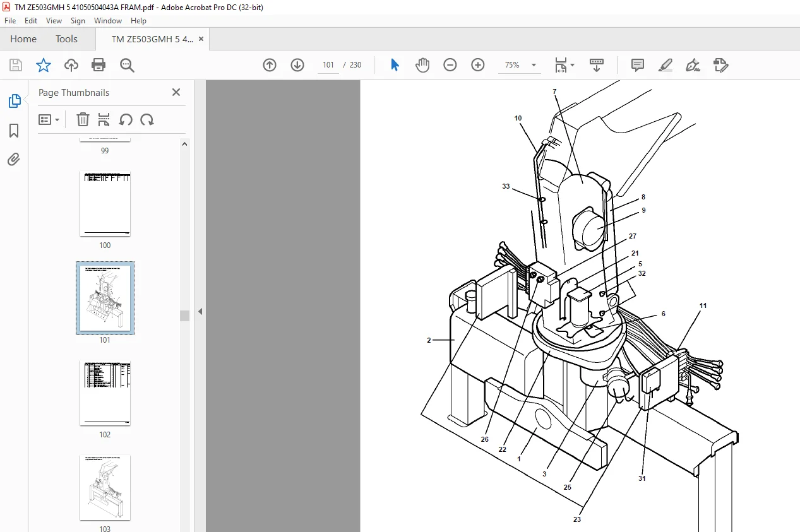Open the Help menu

(x=138, y=21)
